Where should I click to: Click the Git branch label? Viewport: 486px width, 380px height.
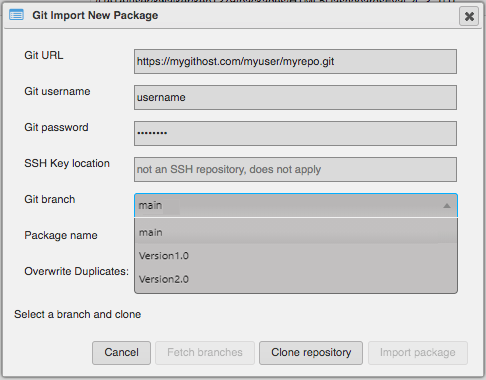(x=50, y=199)
